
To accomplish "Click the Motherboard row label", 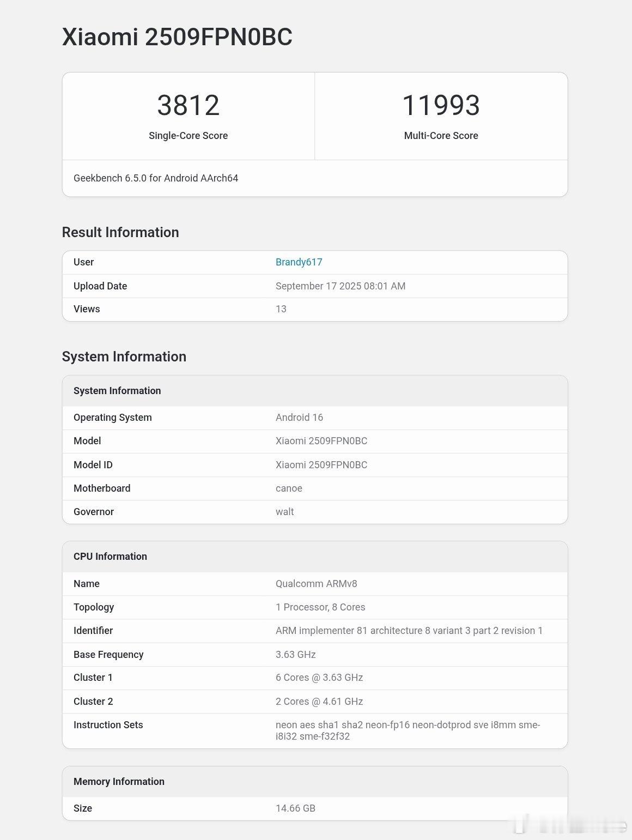I will [102, 488].
